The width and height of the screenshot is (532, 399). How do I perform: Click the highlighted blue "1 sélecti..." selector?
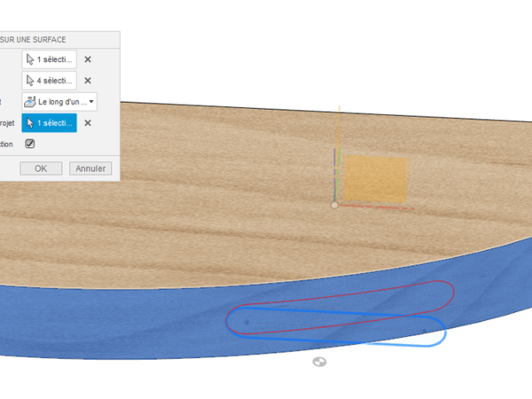pyautogui.click(x=50, y=123)
